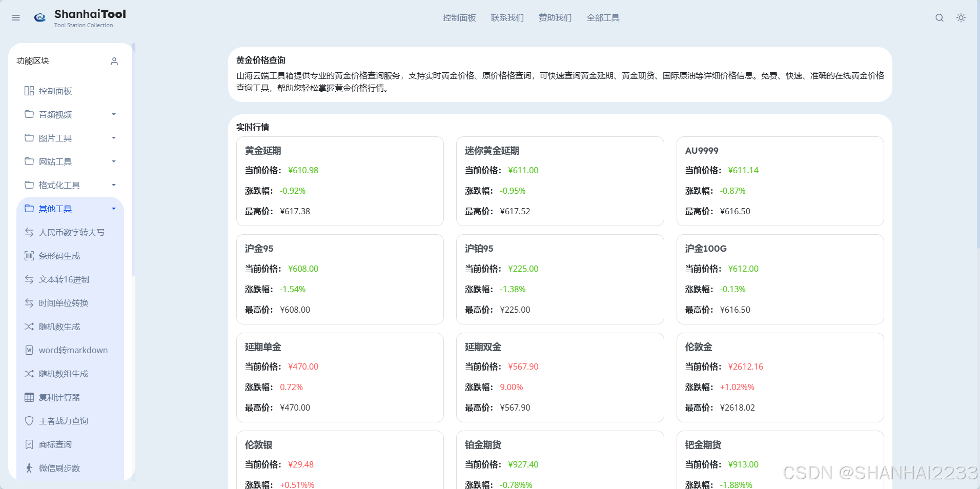
Task: Click the AU9999 card title
Action: (x=702, y=151)
